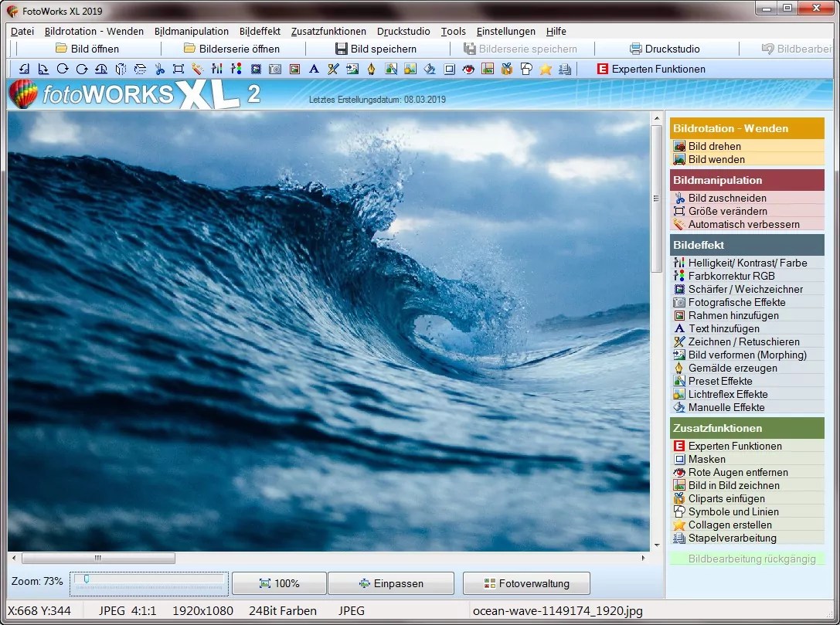Click the preset effects toolbar icon
Viewport: 840px width, 625px height.
(391, 69)
